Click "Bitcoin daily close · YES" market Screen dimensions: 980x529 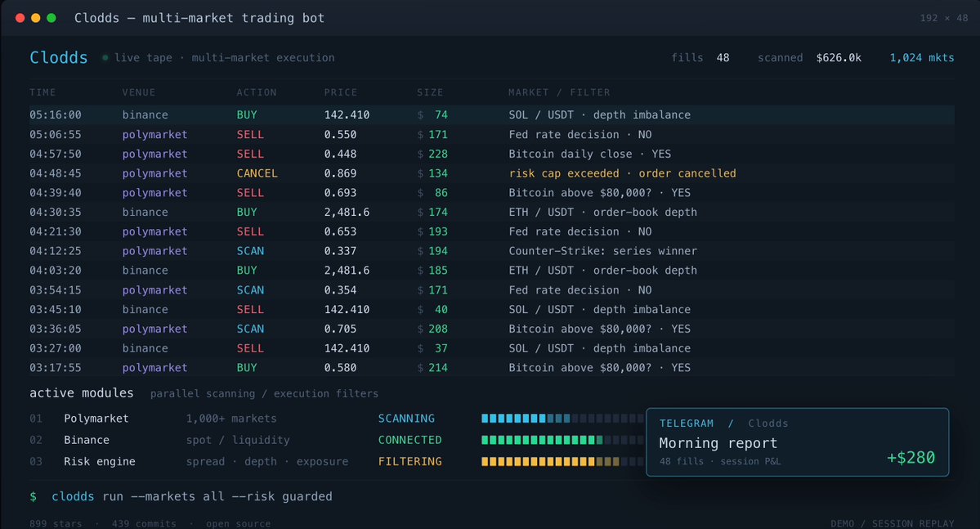point(589,154)
